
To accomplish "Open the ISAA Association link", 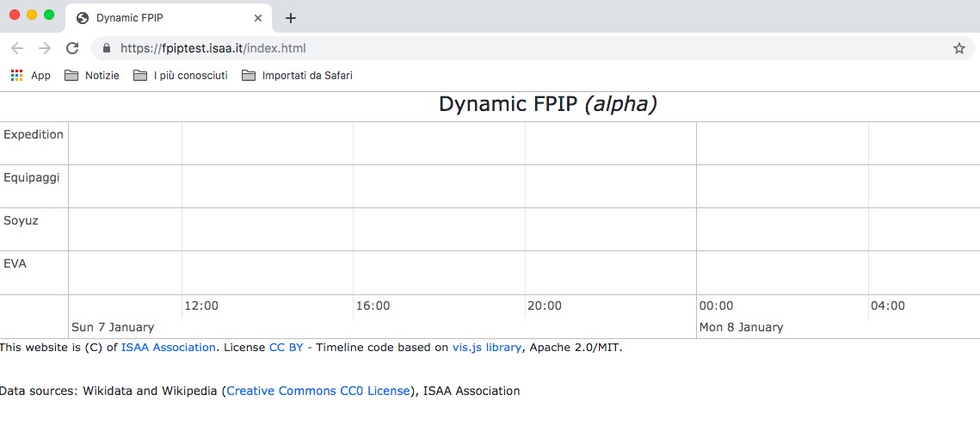I will [168, 348].
